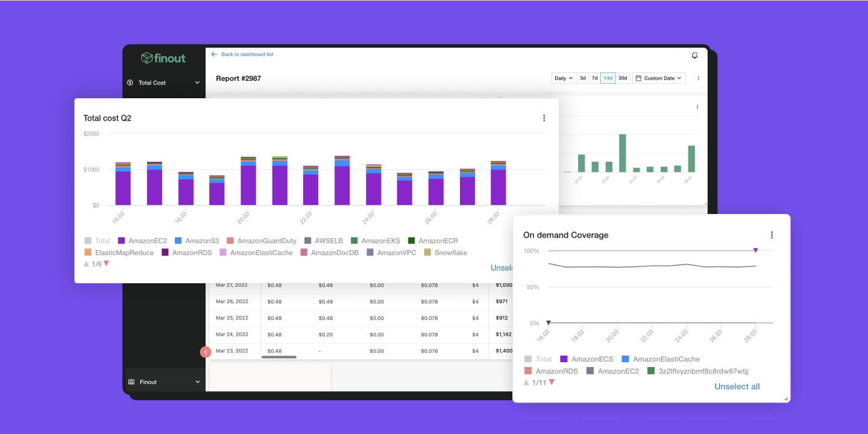Toggle AmazonECS in coverage legend
868x434 pixels.
587,359
